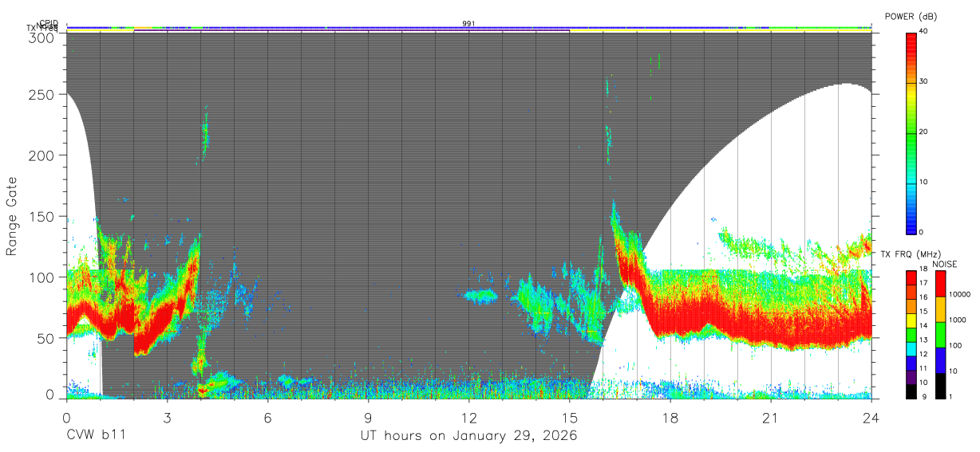980x452 pixels.
Task: Click the x-axis tick label 9
Action: coord(368,417)
